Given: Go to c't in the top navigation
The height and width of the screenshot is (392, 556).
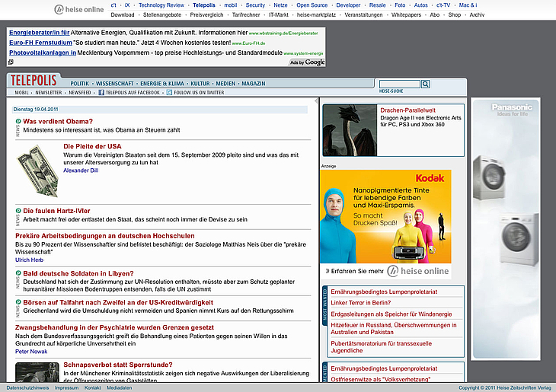Looking at the screenshot, I should point(113,5).
